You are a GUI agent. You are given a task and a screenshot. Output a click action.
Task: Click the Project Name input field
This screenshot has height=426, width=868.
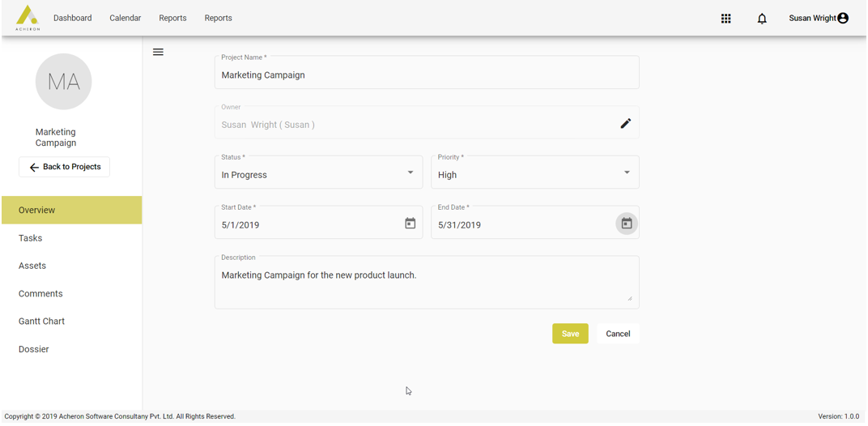427,75
